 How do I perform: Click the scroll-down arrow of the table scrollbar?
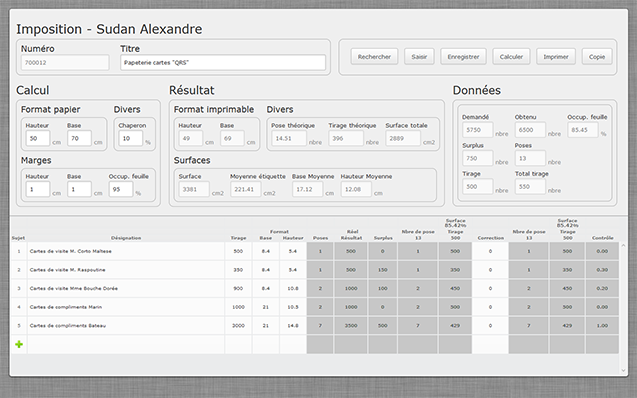[x=624, y=370]
